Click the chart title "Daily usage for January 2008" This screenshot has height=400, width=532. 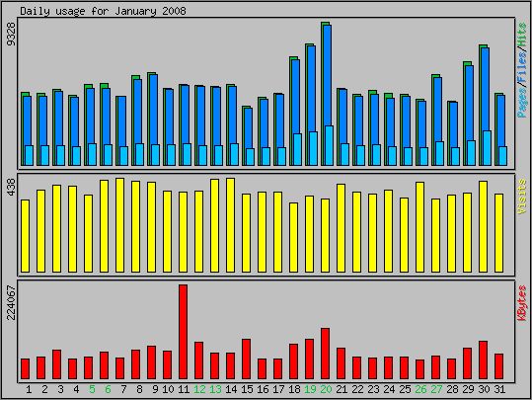tap(103, 11)
